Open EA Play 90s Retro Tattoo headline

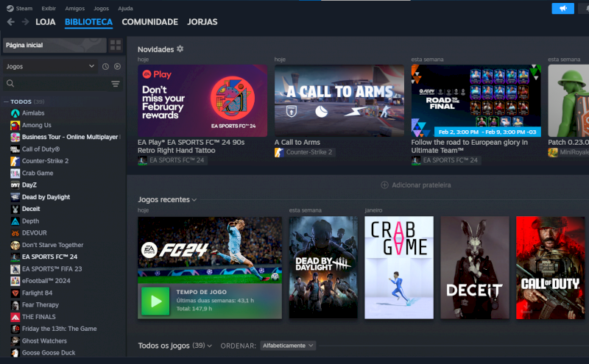191,146
